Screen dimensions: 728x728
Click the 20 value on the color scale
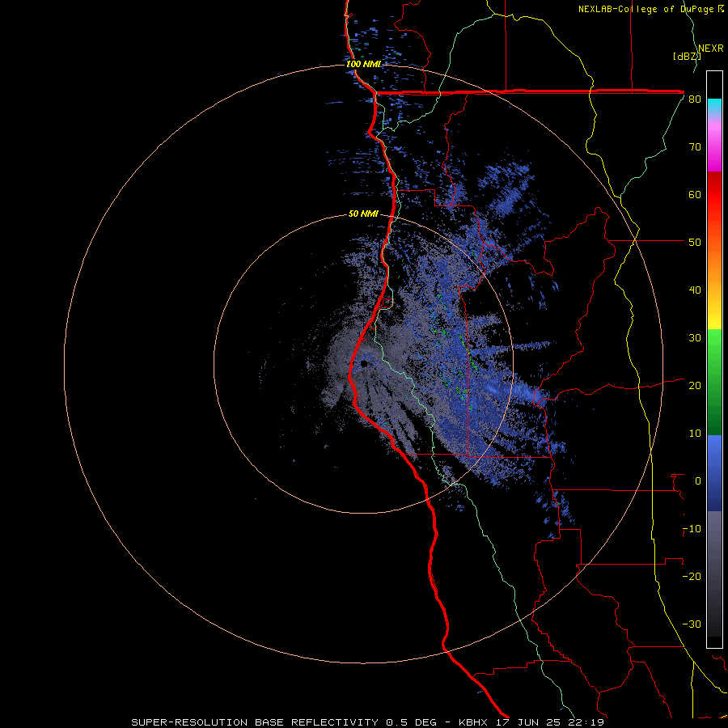pos(695,386)
